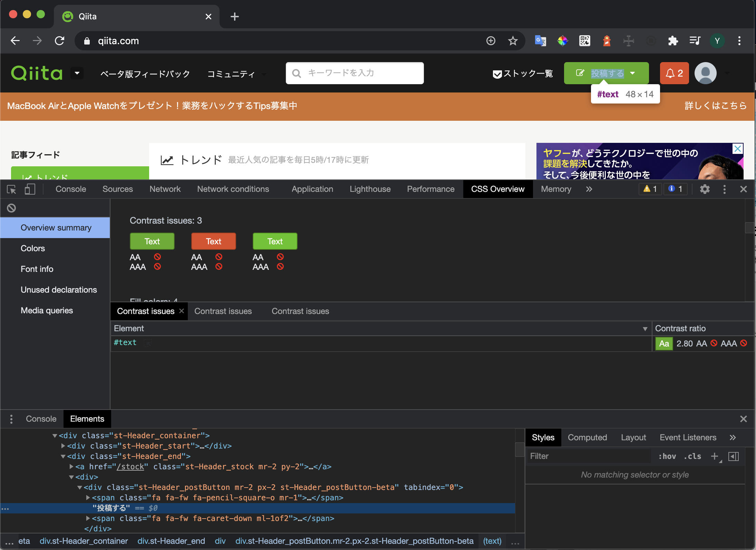The width and height of the screenshot is (756, 550).
Task: Toggle the device toolbar icon
Action: point(30,189)
